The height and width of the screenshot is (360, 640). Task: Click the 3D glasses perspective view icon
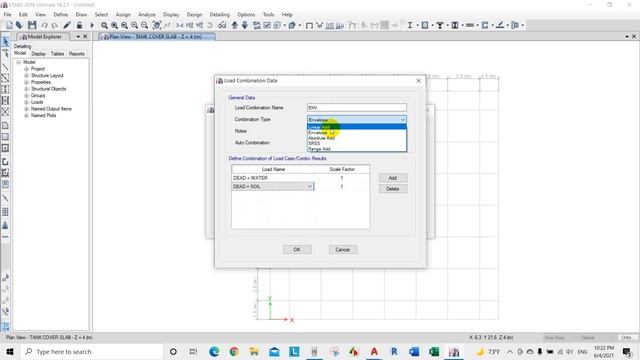point(222,25)
